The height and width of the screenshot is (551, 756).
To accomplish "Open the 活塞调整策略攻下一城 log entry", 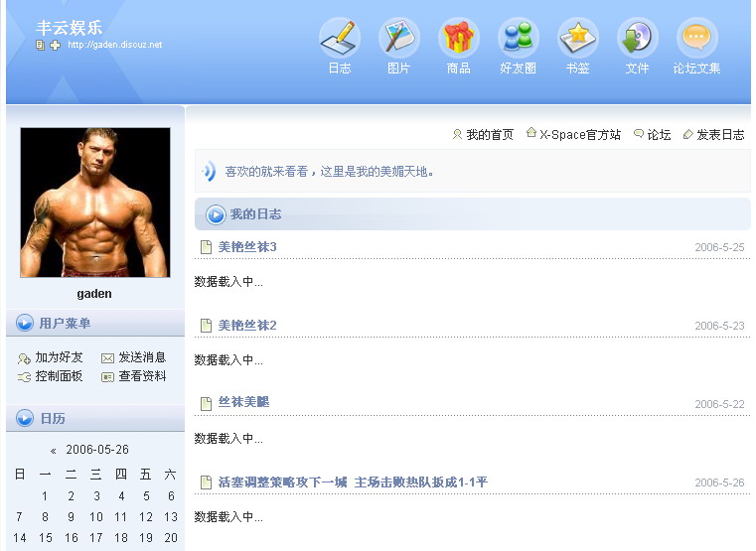I will tap(353, 482).
